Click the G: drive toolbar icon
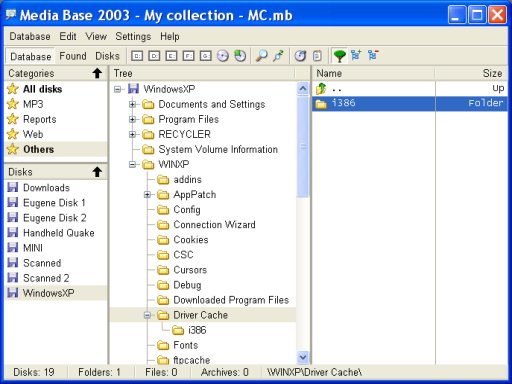Image resolution: width=512 pixels, height=384 pixels. 205,56
